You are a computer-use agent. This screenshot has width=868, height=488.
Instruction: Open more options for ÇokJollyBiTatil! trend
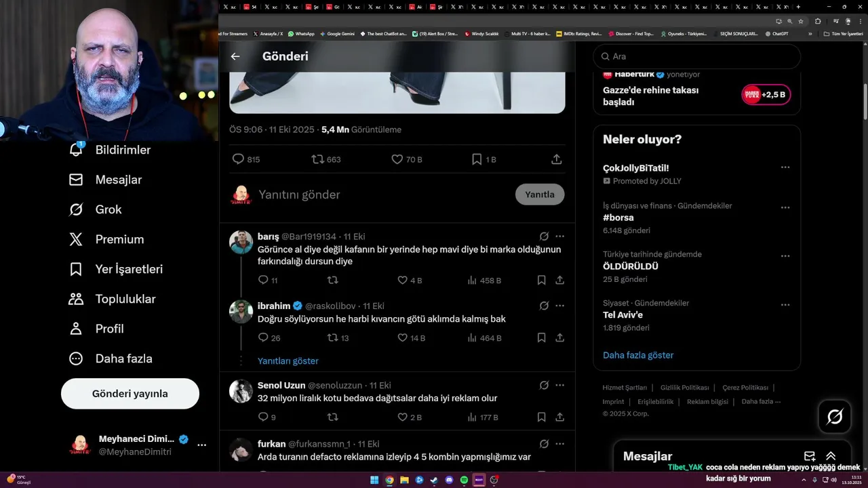(x=785, y=167)
